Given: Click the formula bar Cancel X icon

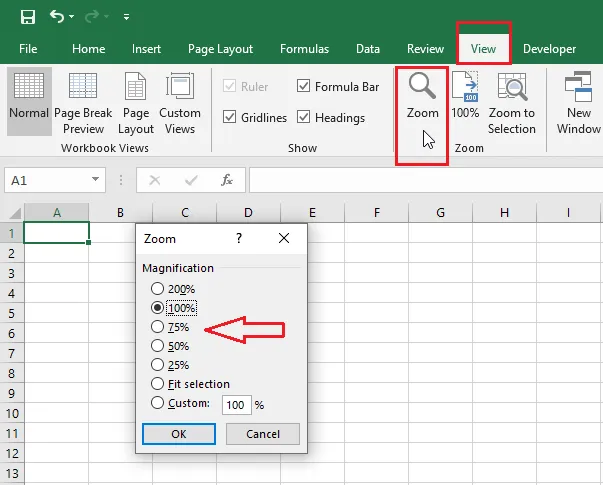Looking at the screenshot, I should pos(155,180).
